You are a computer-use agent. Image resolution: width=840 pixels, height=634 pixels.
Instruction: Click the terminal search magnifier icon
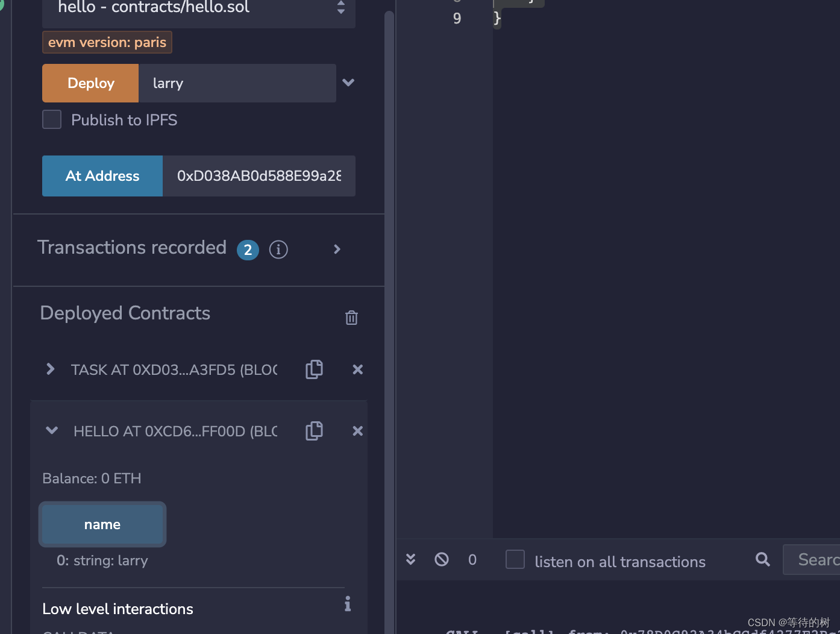point(763,559)
